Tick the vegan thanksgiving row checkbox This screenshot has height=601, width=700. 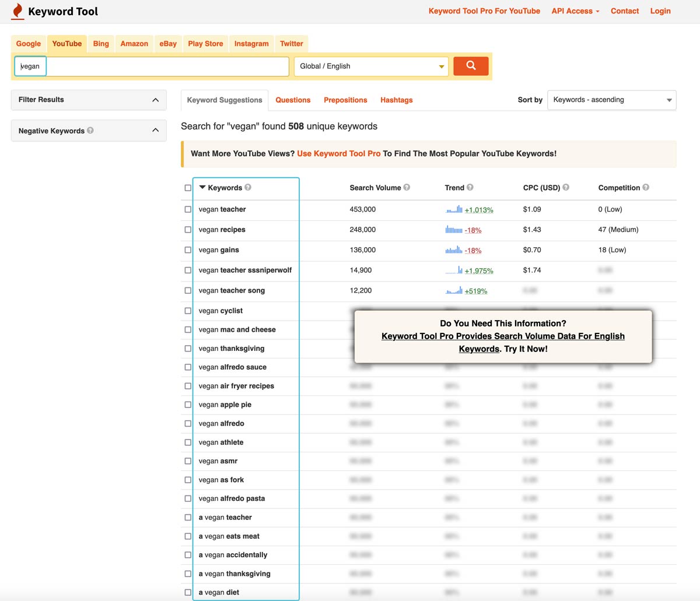click(188, 349)
